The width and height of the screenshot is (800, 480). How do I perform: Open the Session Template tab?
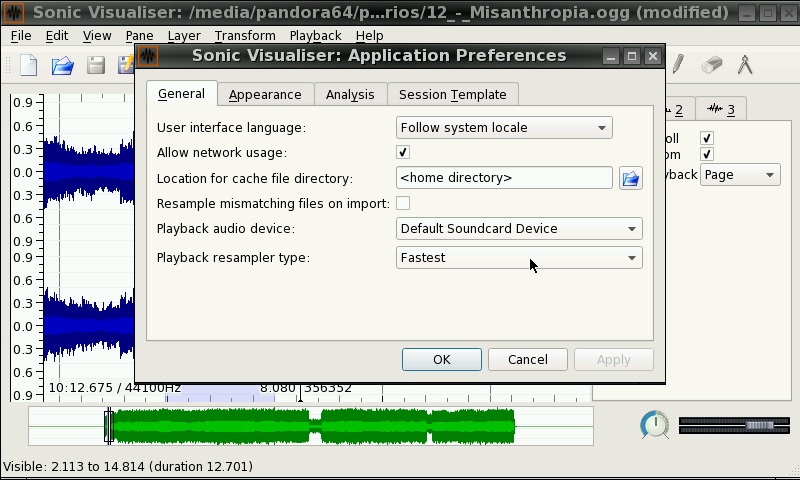(x=453, y=94)
